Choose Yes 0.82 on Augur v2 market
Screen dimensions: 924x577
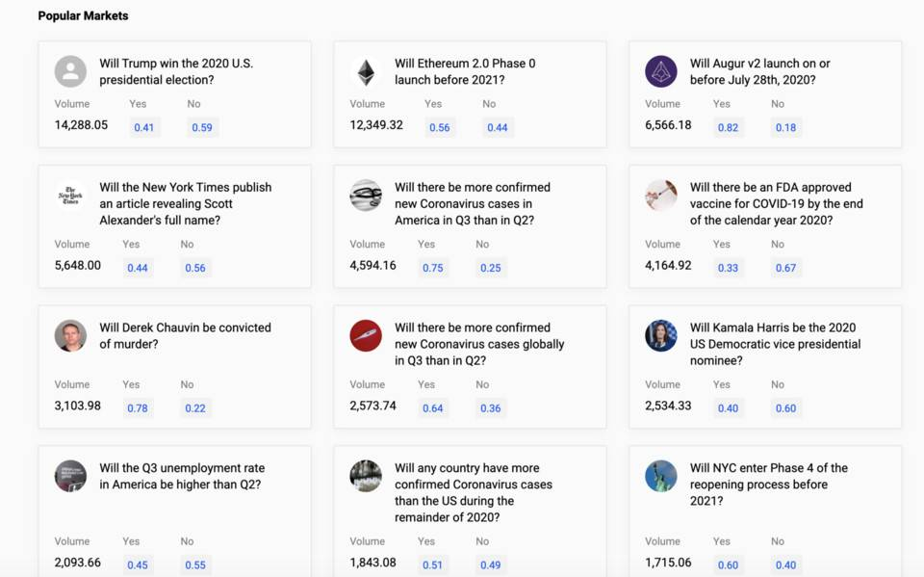tap(728, 127)
